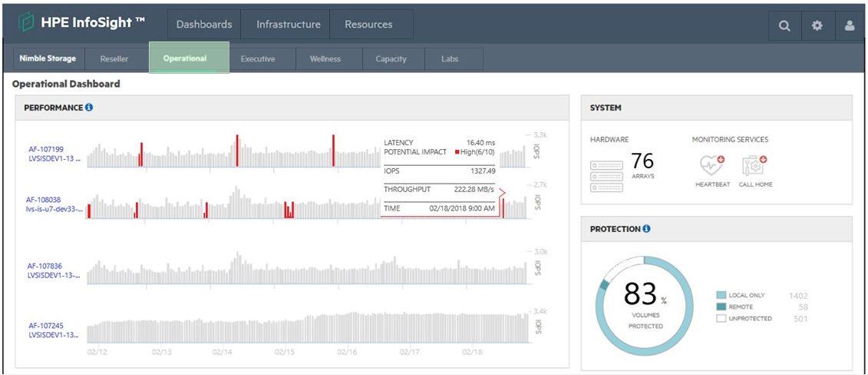868x375 pixels.
Task: Click the MONITORING SERVICES label
Action: tap(730, 140)
